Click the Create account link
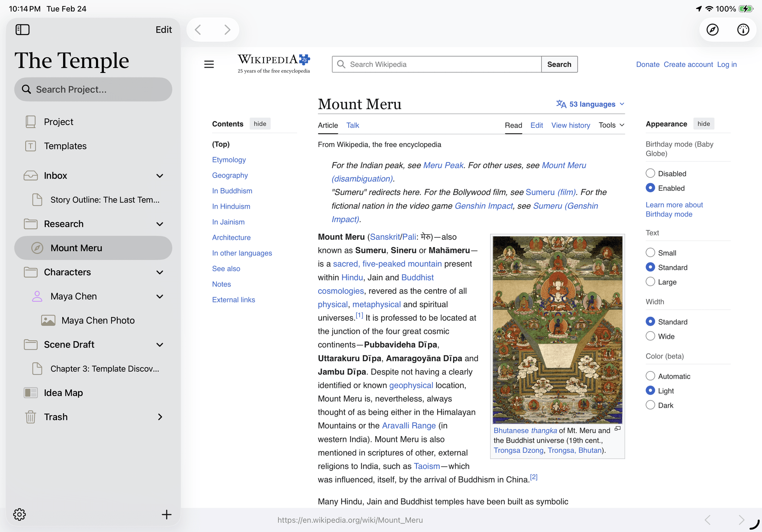 point(688,64)
